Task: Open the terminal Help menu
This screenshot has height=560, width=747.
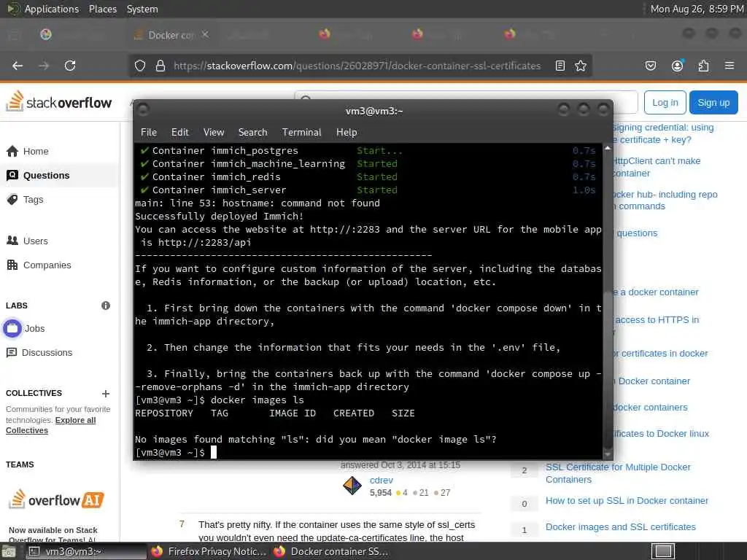Action: pos(347,133)
